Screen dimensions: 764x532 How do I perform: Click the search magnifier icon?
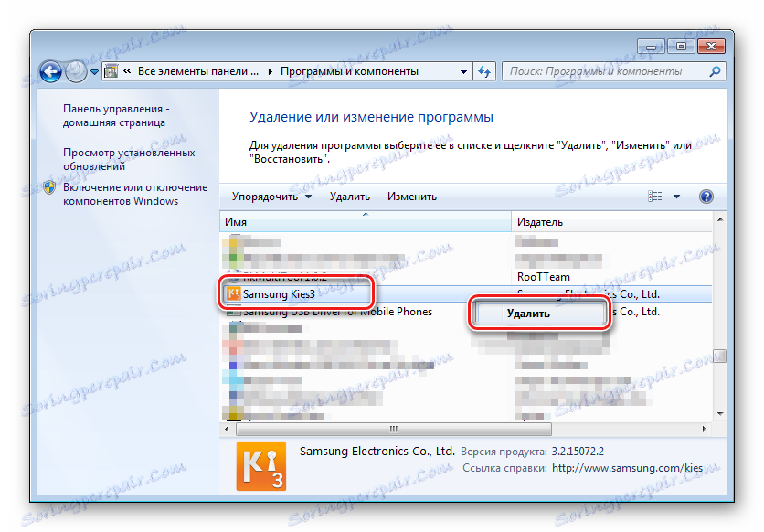pos(715,71)
